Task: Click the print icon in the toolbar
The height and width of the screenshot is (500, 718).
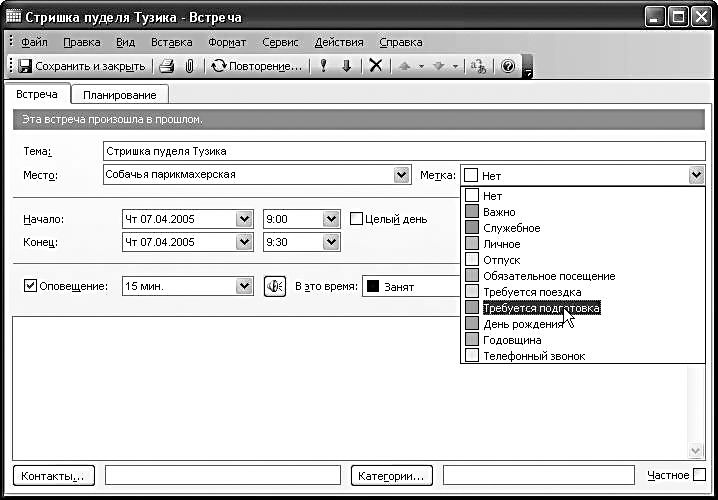Action: [167, 66]
